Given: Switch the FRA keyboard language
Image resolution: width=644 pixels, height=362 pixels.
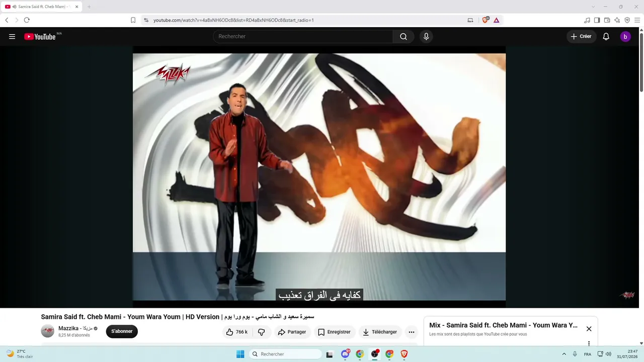Looking at the screenshot, I should coord(588,354).
